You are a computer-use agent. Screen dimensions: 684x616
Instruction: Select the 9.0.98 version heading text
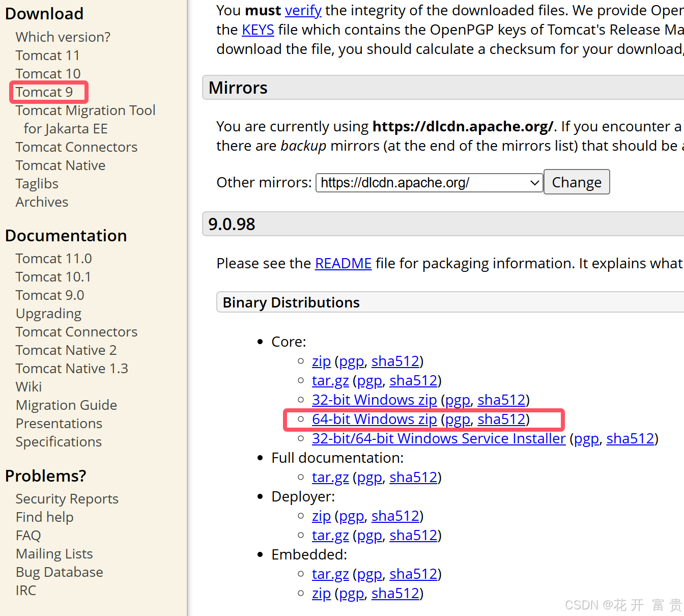(232, 224)
